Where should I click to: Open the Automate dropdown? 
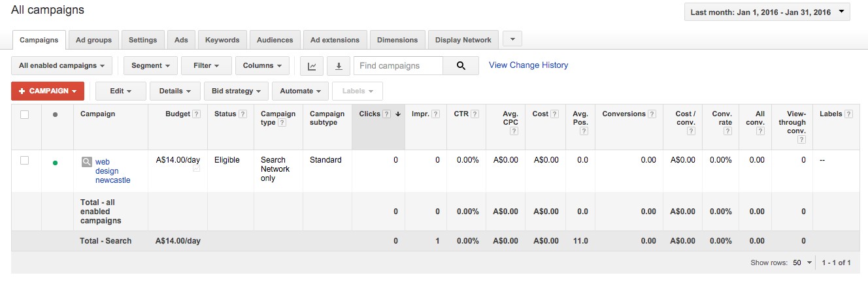[301, 91]
